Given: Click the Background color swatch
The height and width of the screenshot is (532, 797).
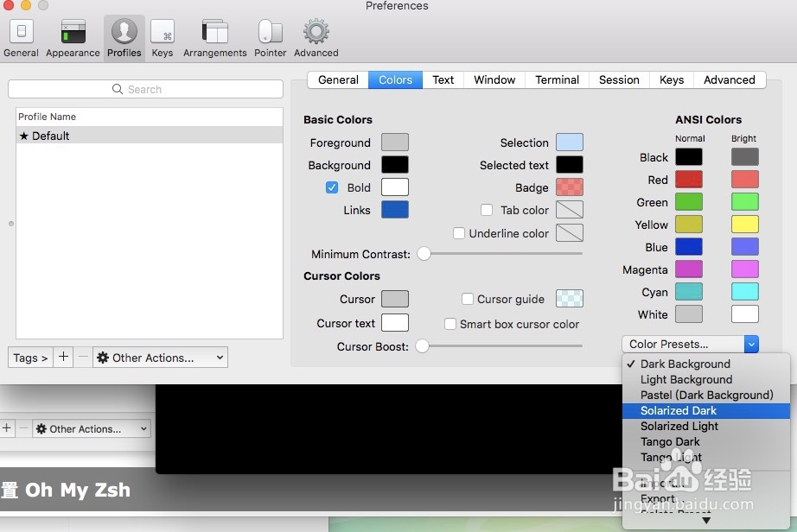Looking at the screenshot, I should pos(395,164).
